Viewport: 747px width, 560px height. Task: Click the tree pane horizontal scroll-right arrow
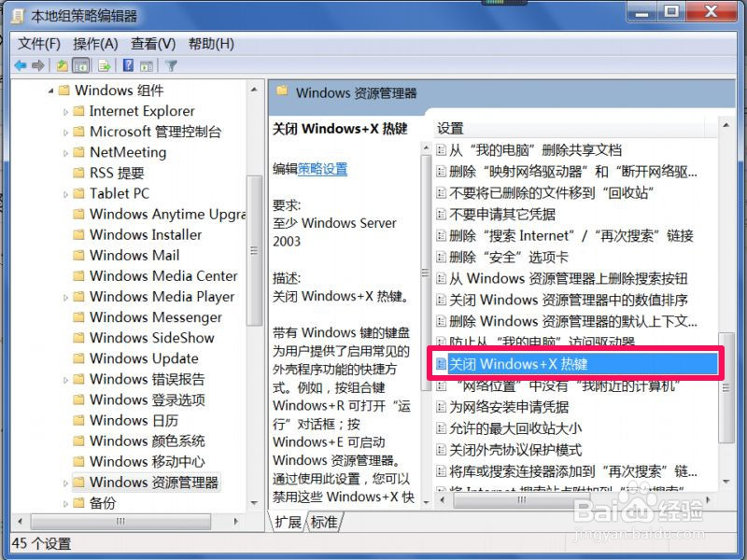(236, 522)
